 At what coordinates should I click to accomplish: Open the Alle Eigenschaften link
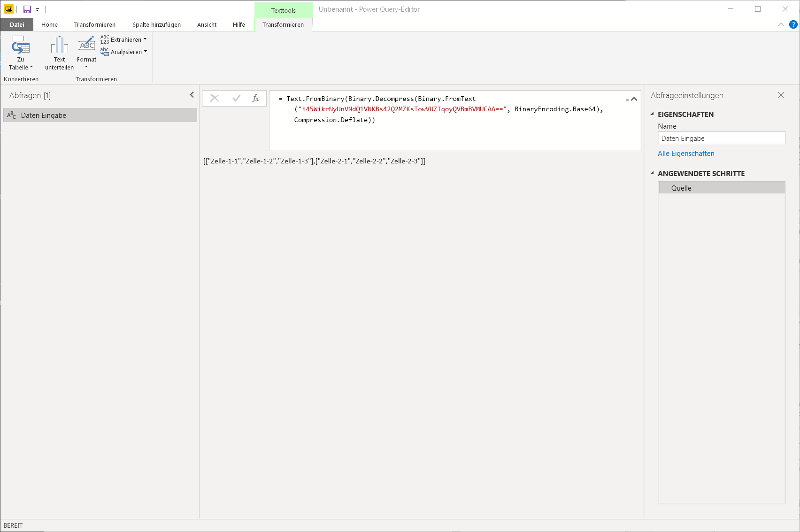(686, 154)
